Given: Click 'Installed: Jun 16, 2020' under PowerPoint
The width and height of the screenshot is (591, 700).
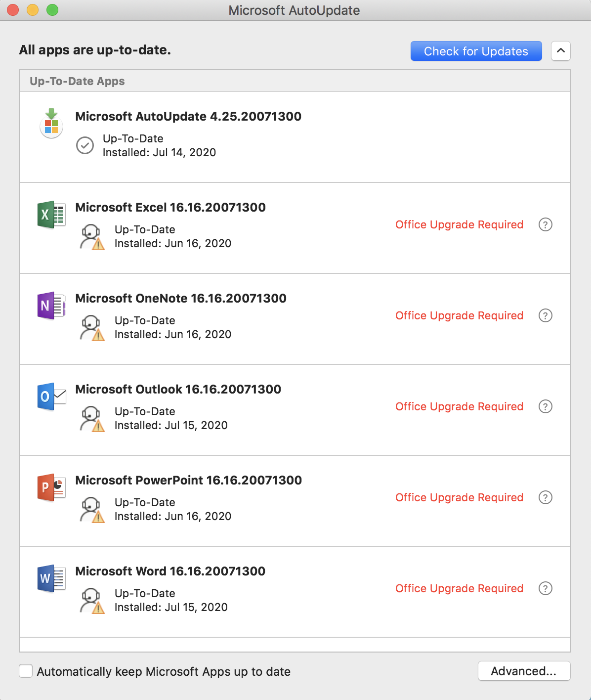Looking at the screenshot, I should pyautogui.click(x=173, y=516).
